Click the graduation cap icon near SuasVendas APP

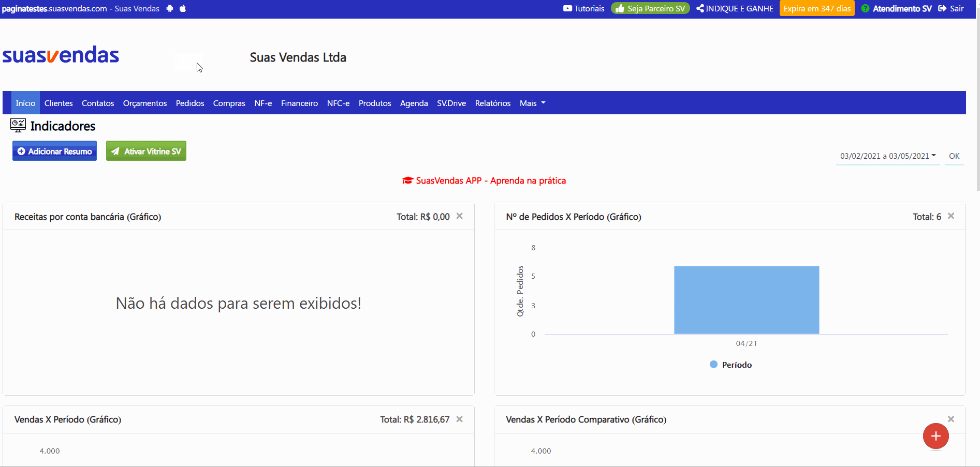pyautogui.click(x=407, y=180)
